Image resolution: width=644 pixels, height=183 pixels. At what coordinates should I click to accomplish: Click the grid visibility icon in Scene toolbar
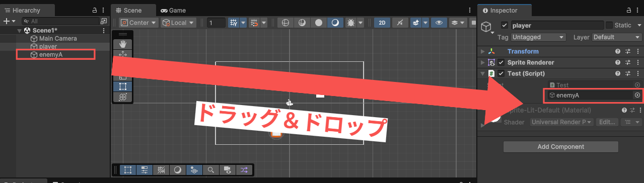[234, 23]
